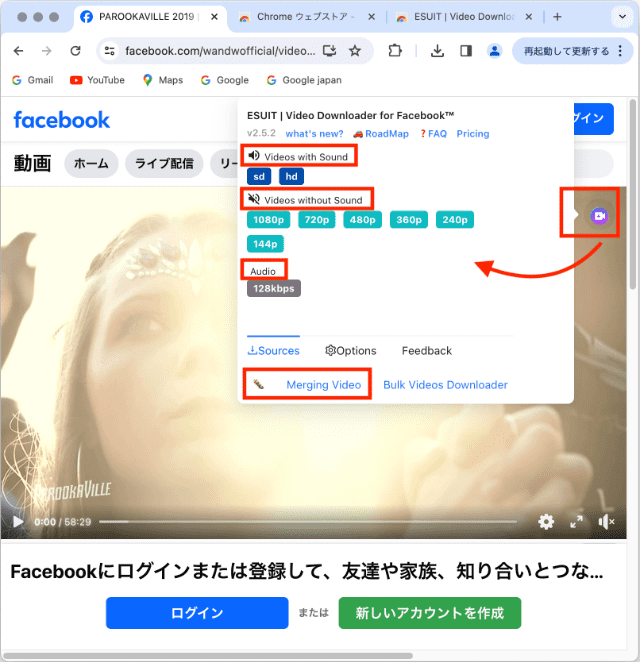Select the Feedback tab
Image resolution: width=640 pixels, height=662 pixels.
427,350
